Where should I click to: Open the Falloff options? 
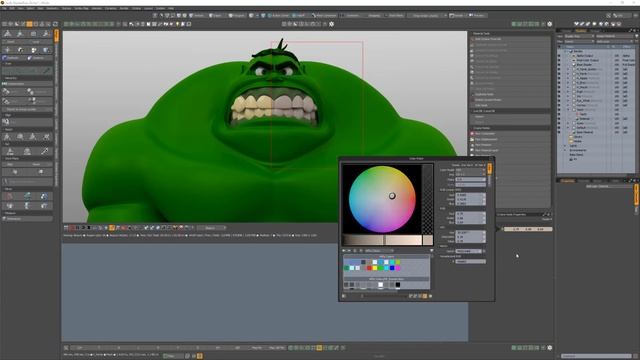coord(300,16)
